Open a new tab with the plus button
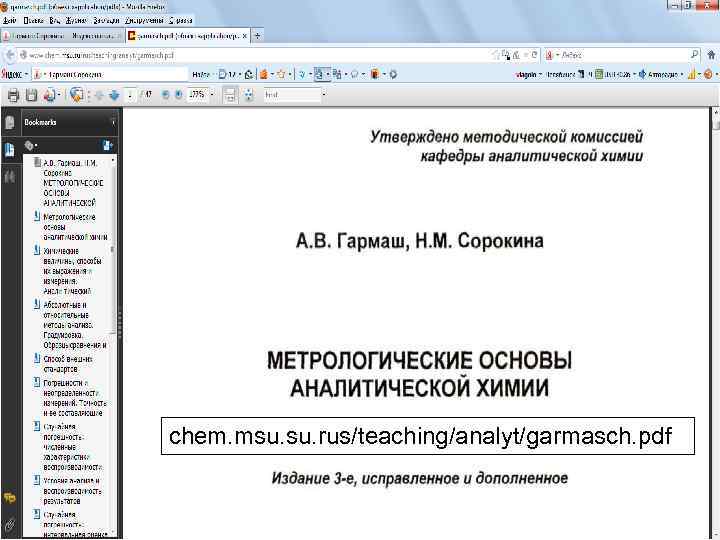Screen dimensions: 720x540 258,36
